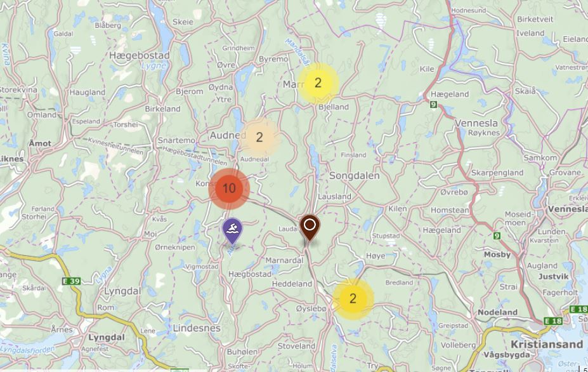This screenshot has height=372, width=588.
Task: Click the Songdalen map label
Action: (355, 175)
